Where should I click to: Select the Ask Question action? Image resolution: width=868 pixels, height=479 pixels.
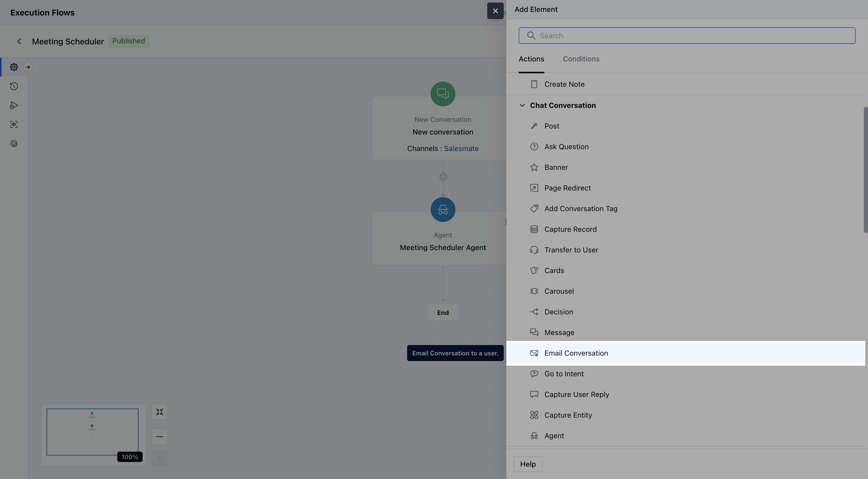[x=566, y=147]
